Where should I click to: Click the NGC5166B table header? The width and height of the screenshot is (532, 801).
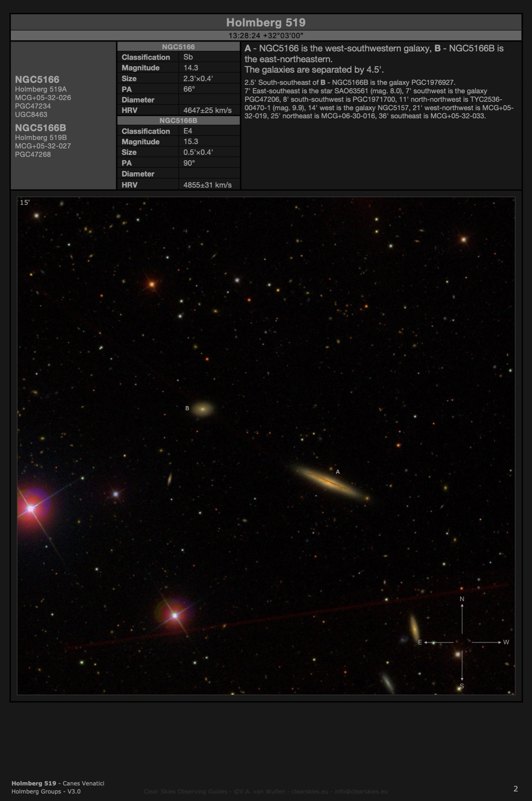(178, 121)
